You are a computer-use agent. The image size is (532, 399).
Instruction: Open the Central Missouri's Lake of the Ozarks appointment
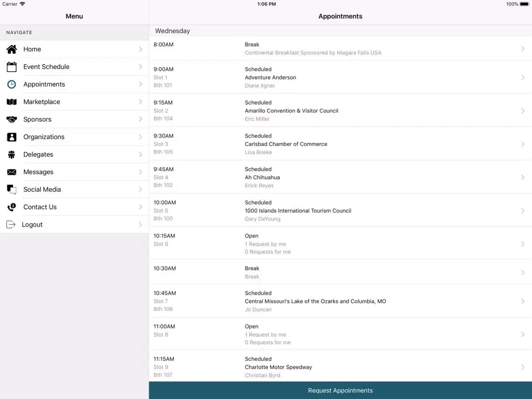pyautogui.click(x=340, y=301)
